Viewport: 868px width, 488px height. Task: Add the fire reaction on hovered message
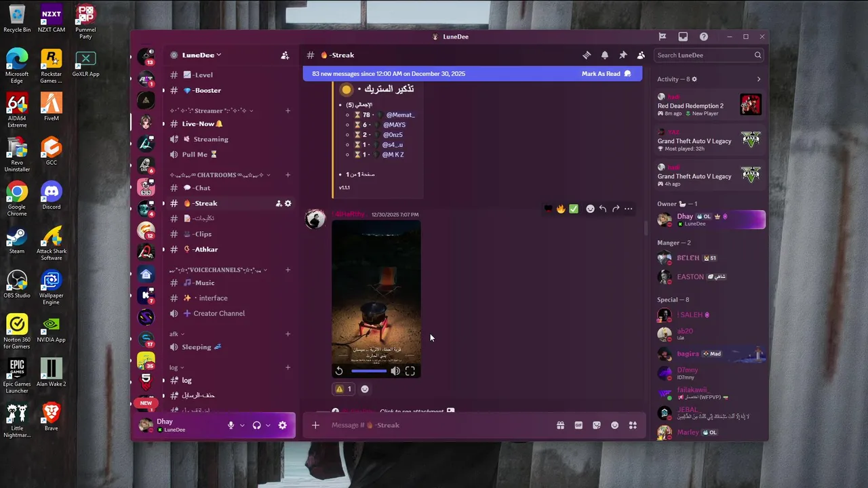(x=561, y=209)
